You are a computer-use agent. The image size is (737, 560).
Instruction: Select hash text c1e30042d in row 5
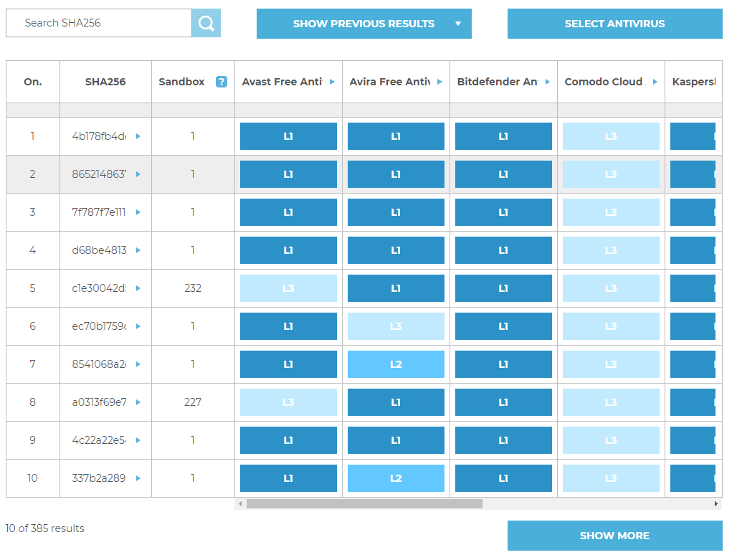tap(99, 288)
